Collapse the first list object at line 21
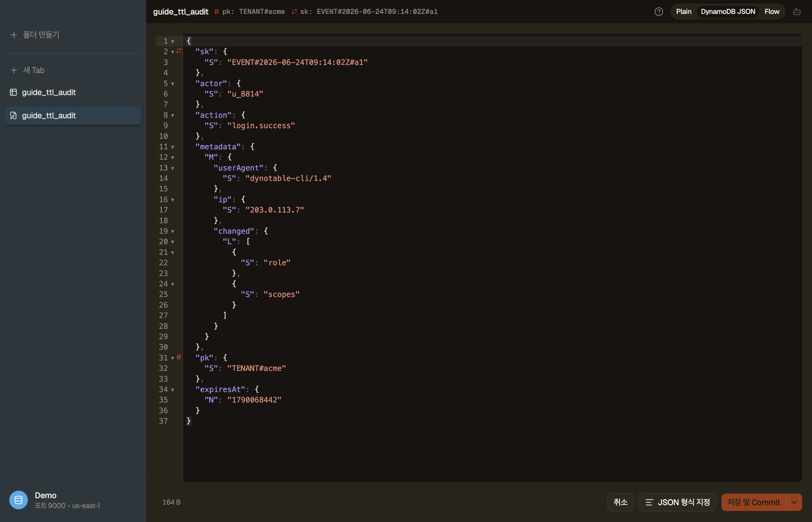The image size is (812, 522). coord(173,253)
